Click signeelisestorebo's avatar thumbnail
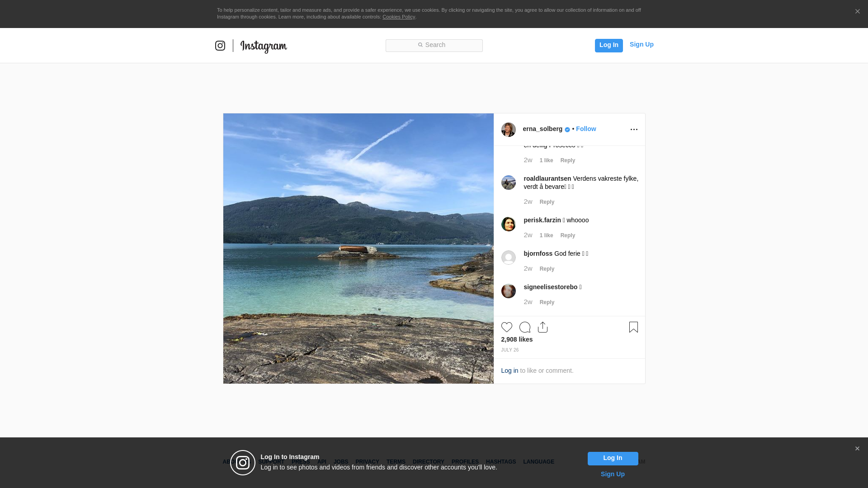The width and height of the screenshot is (868, 488). tap(509, 291)
